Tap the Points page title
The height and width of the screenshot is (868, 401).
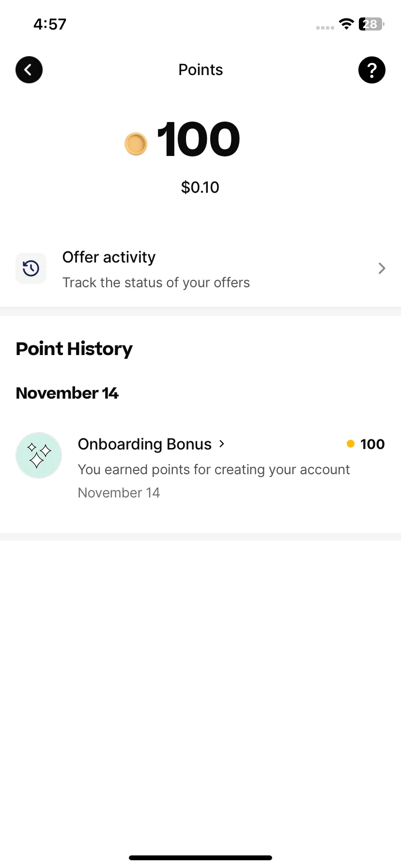(x=200, y=70)
